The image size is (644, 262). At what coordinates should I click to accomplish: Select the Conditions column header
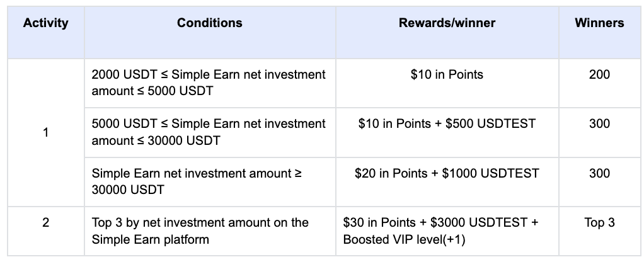point(209,23)
